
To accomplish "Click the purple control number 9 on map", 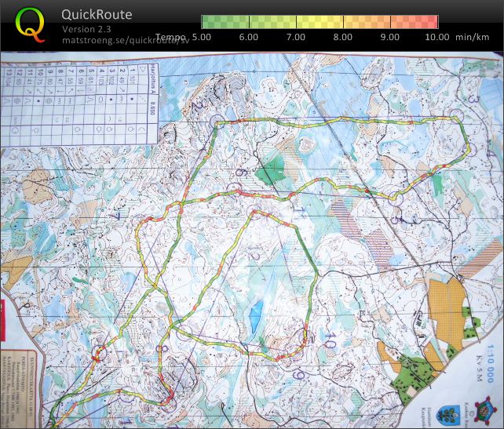I will [x=300, y=375].
